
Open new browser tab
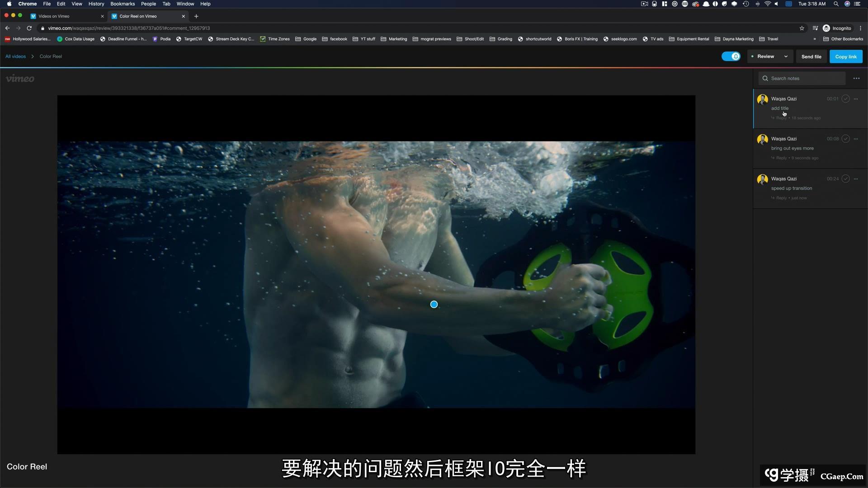196,16
